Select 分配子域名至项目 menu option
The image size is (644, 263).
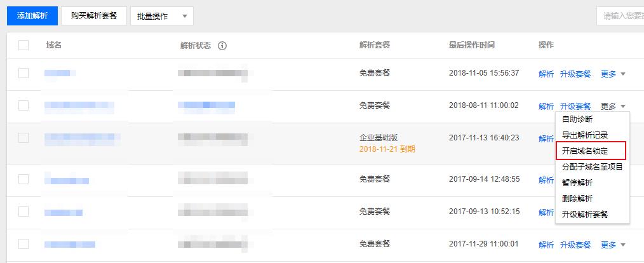(x=593, y=167)
